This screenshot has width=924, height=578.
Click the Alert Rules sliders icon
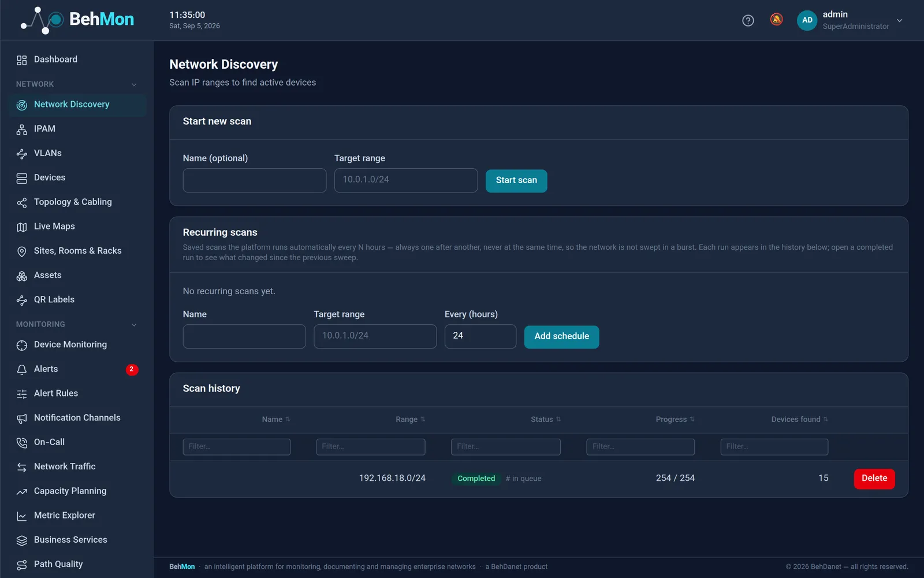[x=22, y=394]
